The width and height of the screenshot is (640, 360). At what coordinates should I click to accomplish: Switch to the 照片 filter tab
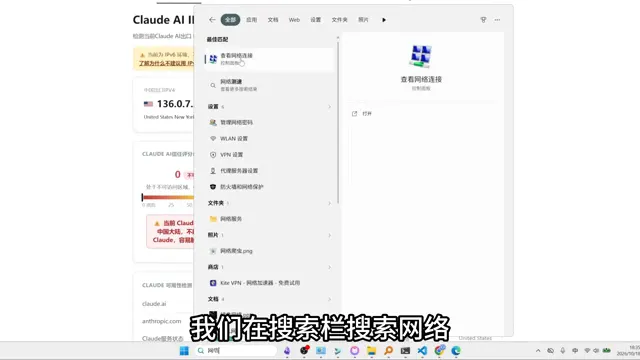pos(363,20)
